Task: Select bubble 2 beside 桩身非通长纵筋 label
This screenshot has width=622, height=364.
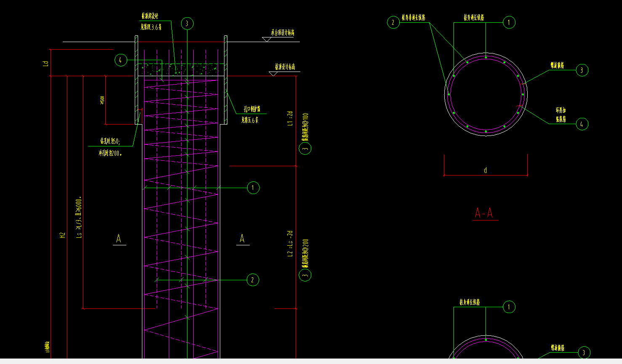Action: tap(393, 22)
